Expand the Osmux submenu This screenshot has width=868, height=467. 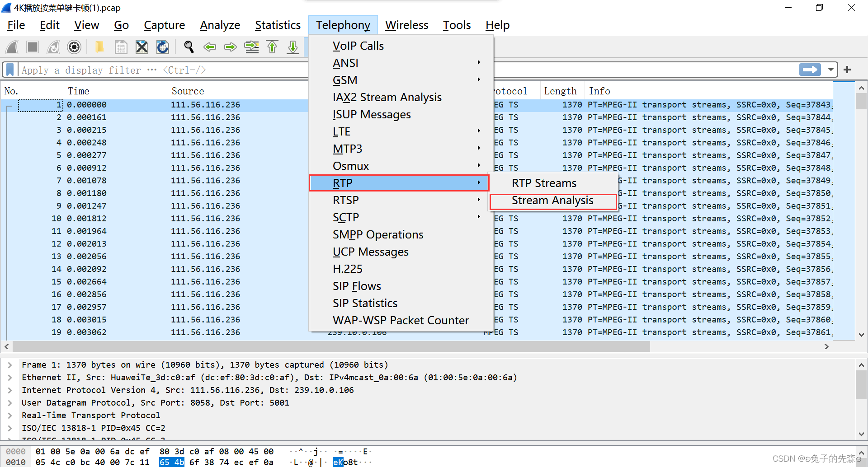pos(401,166)
